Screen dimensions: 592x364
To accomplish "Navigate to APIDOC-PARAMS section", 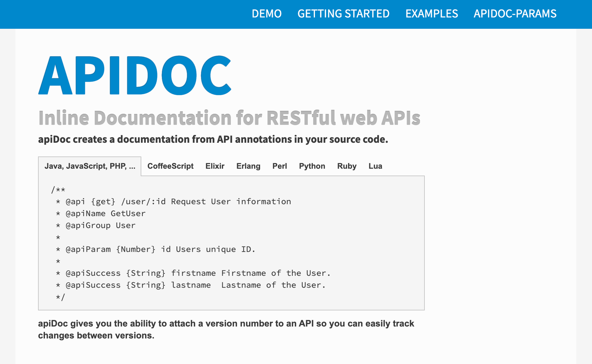I will pos(515,14).
